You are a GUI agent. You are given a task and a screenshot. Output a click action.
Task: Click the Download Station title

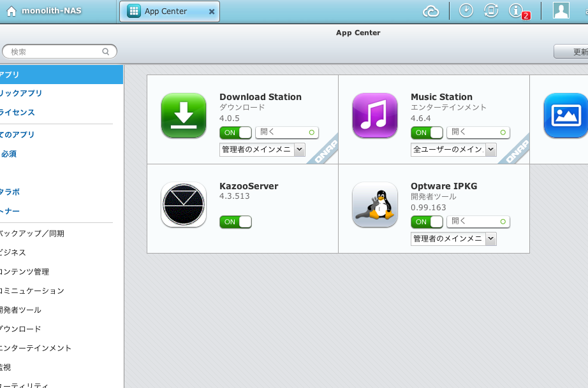pyautogui.click(x=260, y=97)
